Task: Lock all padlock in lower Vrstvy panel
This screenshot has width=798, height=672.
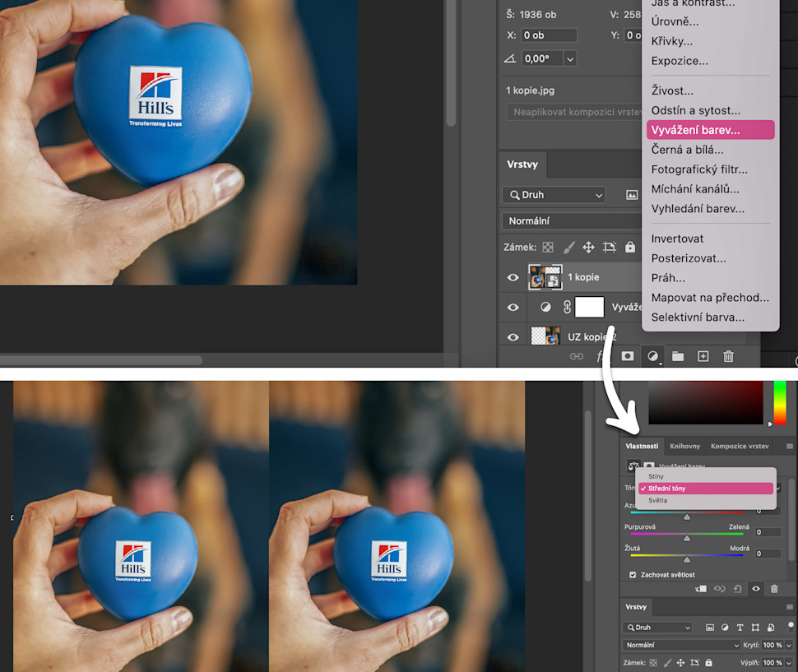Action: click(708, 662)
